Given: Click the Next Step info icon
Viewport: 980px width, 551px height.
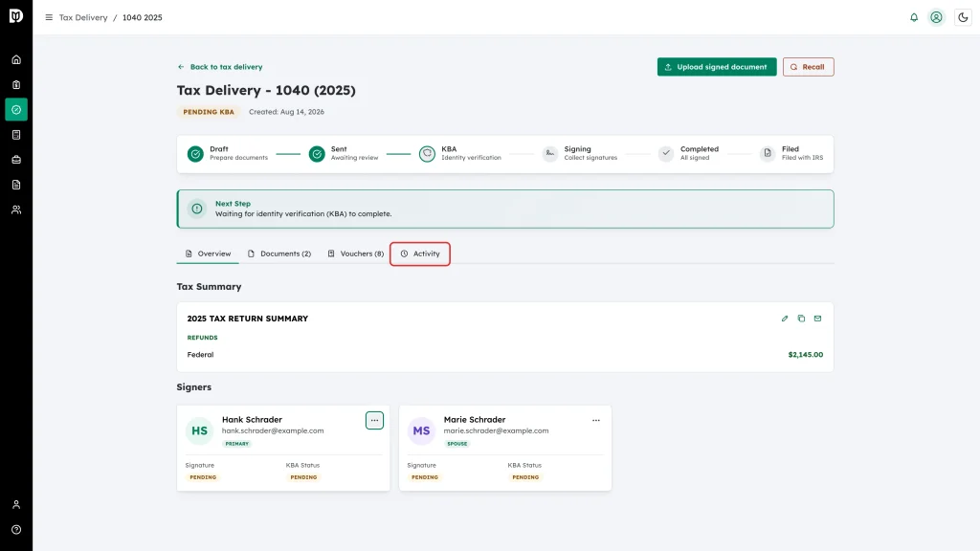Looking at the screenshot, I should click(x=197, y=209).
